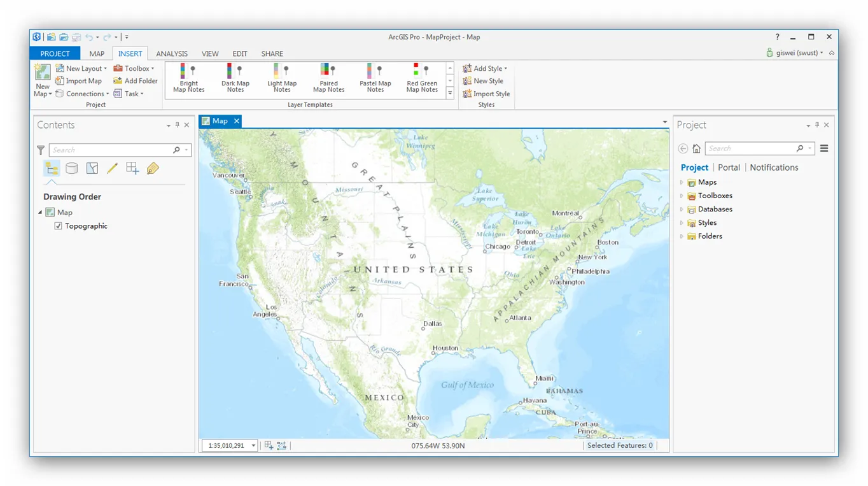Image resolution: width=868 pixels, height=486 pixels.
Task: Click the Contents pane search field
Action: point(111,150)
